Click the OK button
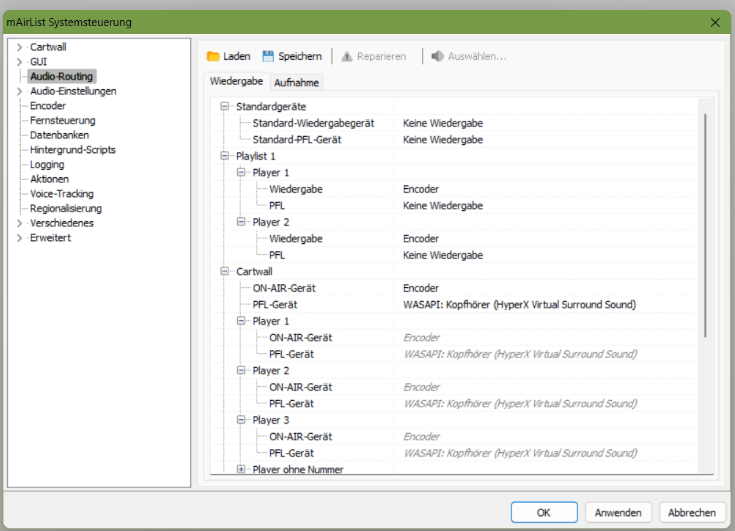Image resolution: width=735 pixels, height=531 pixels. pos(544,512)
